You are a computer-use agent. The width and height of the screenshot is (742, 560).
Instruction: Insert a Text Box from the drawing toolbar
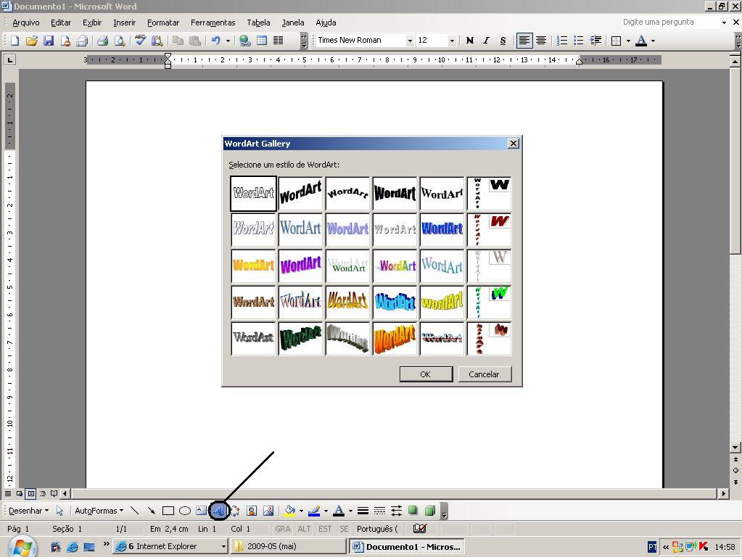point(201,511)
